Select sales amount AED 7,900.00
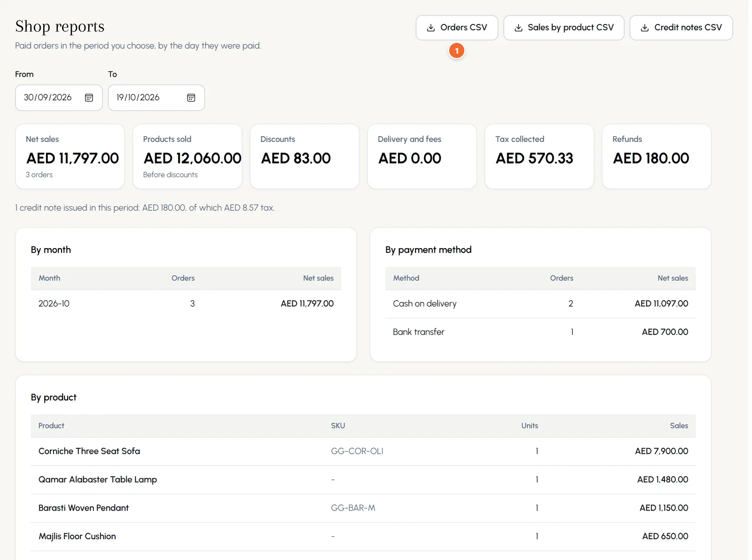This screenshot has width=752, height=560. [661, 451]
